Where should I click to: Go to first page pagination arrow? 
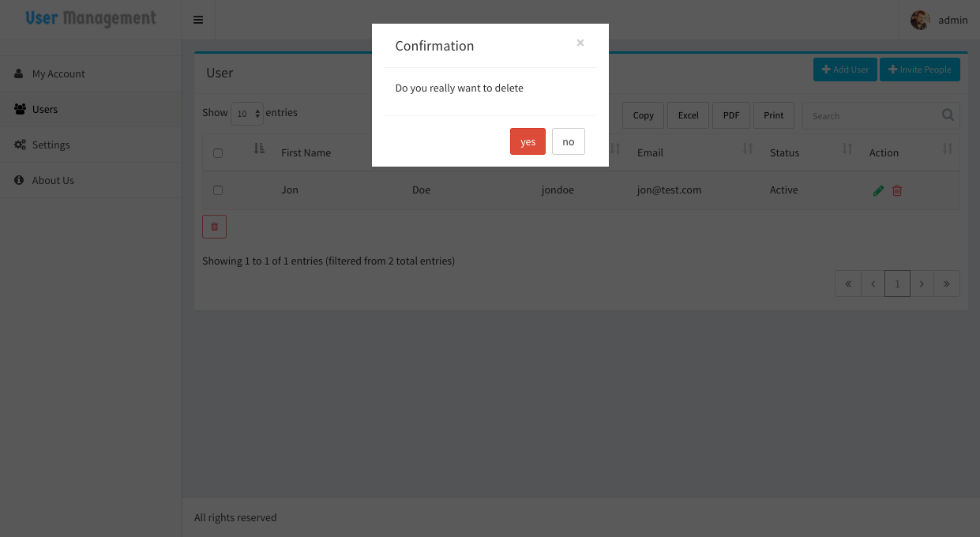click(847, 284)
